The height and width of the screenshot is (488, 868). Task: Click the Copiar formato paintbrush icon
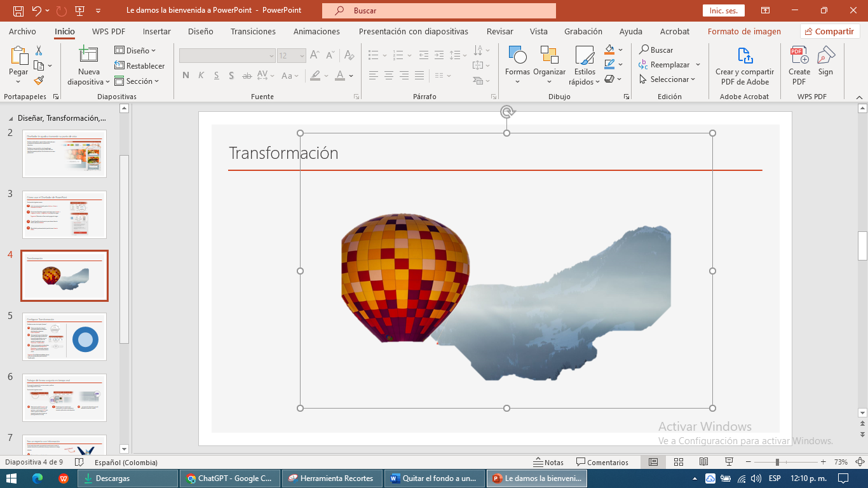tap(39, 81)
